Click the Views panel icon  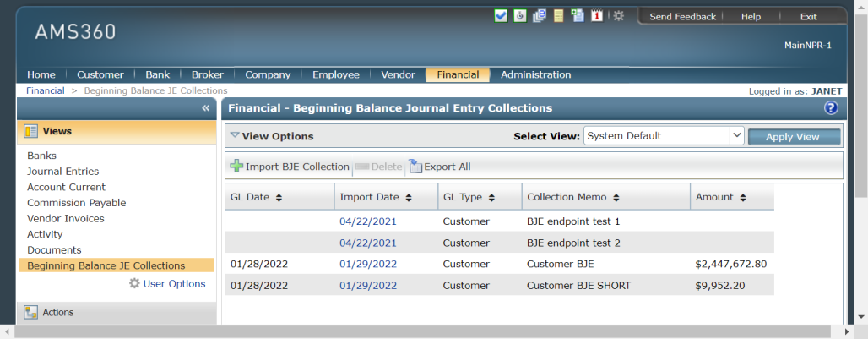tap(31, 131)
